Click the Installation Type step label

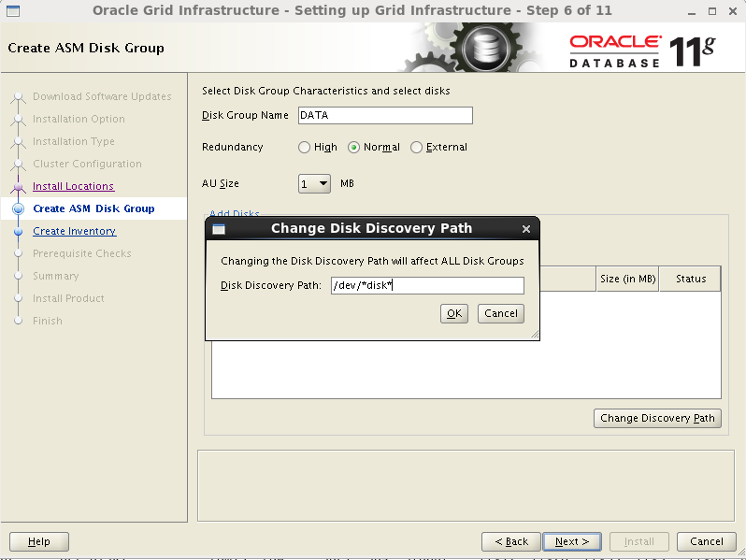tap(73, 141)
